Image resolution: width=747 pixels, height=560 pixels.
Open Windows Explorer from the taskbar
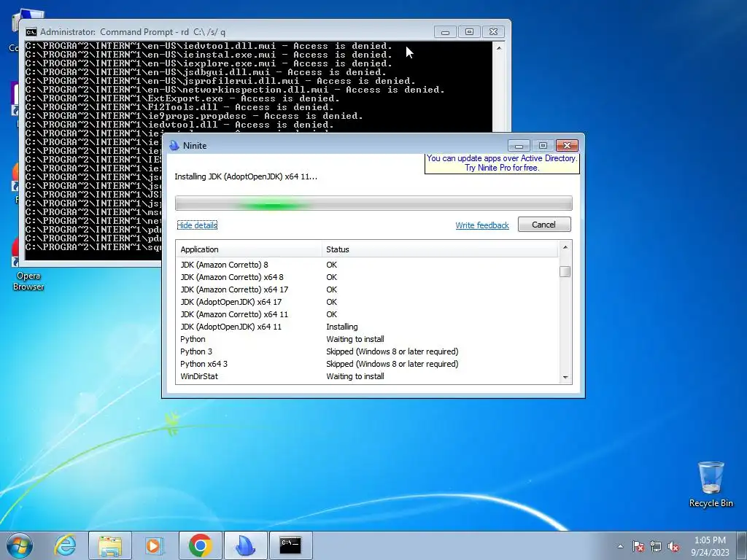tap(110, 545)
